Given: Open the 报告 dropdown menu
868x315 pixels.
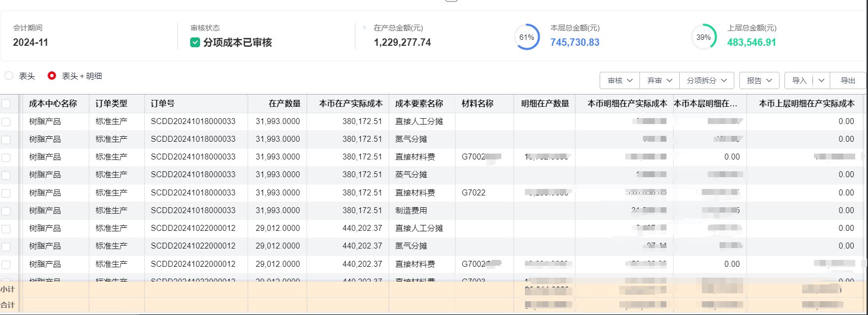Looking at the screenshot, I should click(x=759, y=80).
